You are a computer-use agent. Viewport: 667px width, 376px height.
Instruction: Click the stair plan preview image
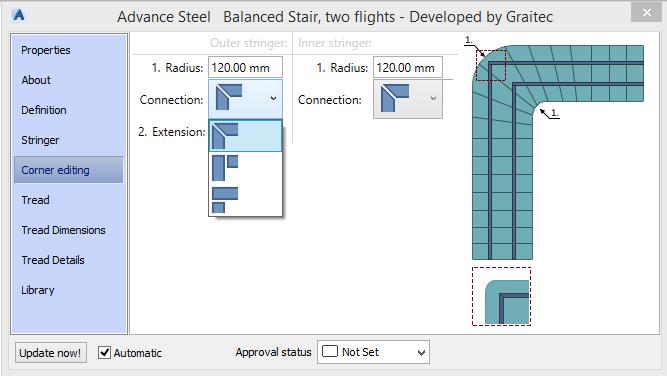point(558,152)
